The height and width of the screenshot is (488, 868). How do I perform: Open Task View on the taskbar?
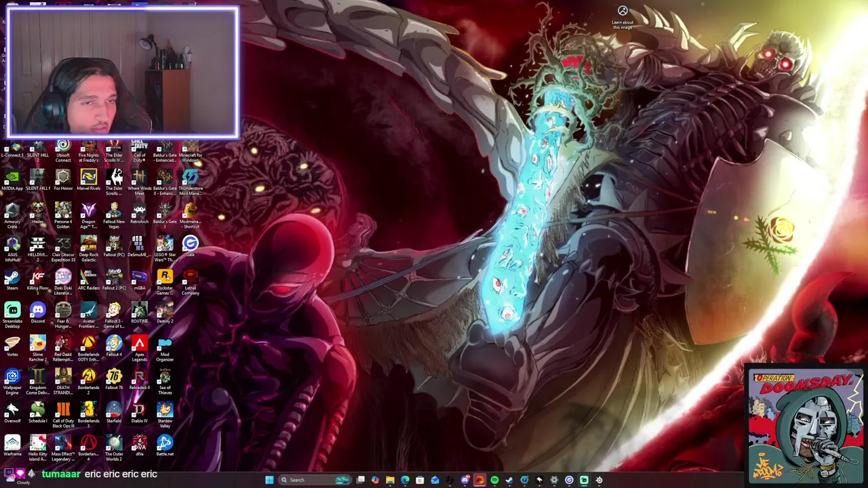361,480
